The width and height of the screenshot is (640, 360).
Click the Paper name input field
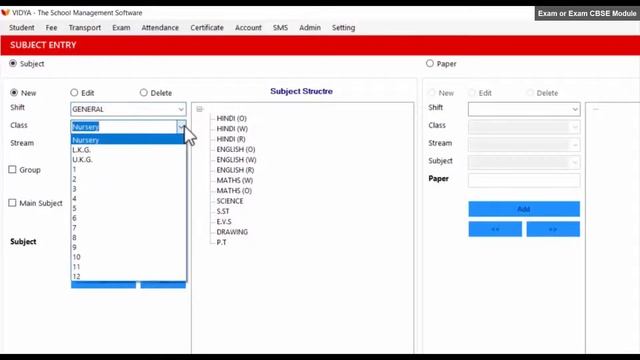(524, 180)
